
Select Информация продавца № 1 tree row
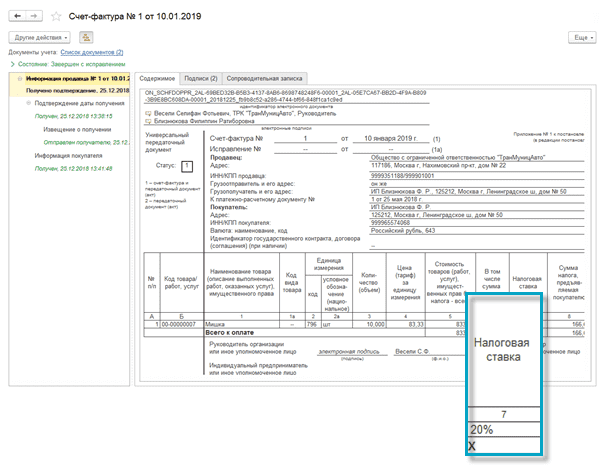point(78,79)
